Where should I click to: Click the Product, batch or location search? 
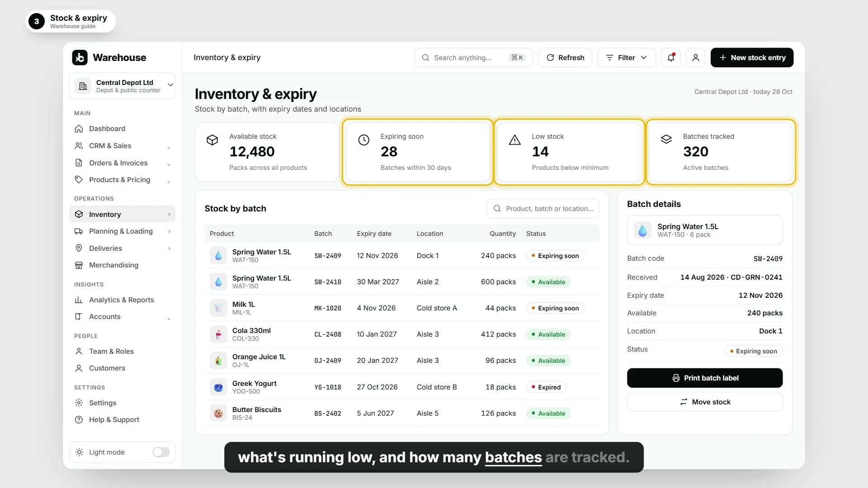[542, 209]
